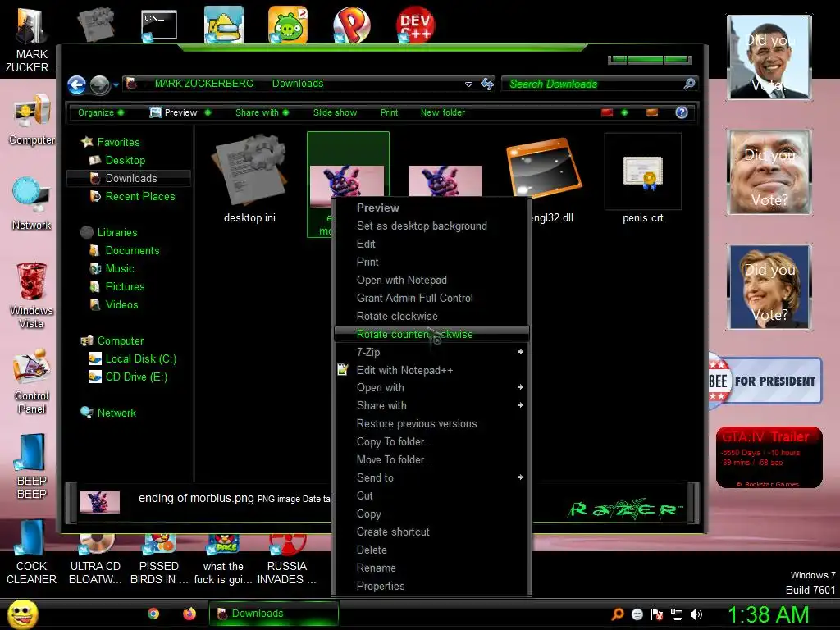Choose Set as desktop background
This screenshot has width=840, height=630.
422,226
